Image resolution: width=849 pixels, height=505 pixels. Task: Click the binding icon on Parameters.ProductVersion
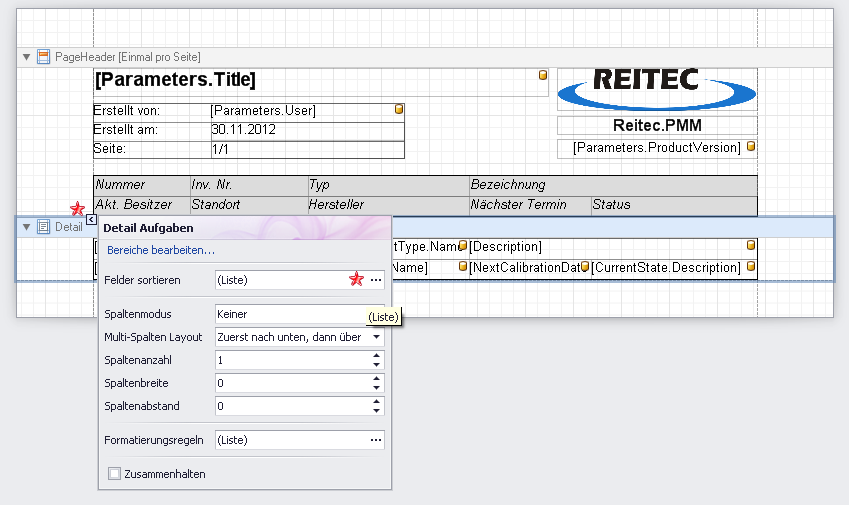pos(751,146)
